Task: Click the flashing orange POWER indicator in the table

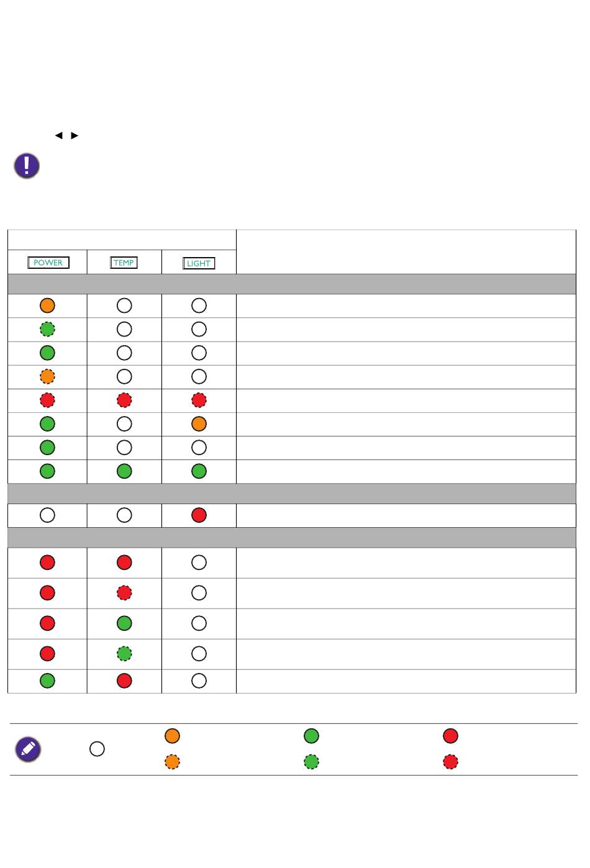Action: [47, 376]
